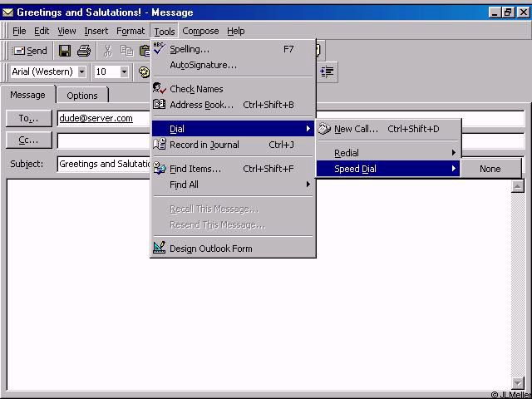Click the body scrollbar down arrow
The width and height of the screenshot is (532, 399).
517,383
